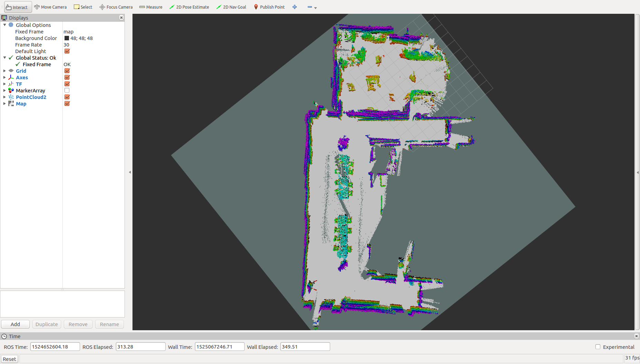Select the 2D Nav Goal tool

(231, 7)
